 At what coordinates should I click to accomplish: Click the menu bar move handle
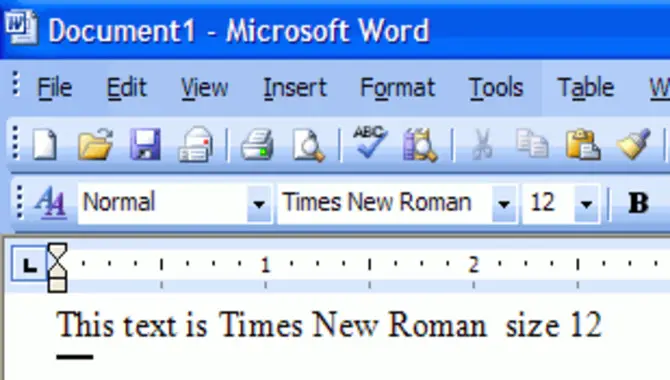(x=16, y=83)
